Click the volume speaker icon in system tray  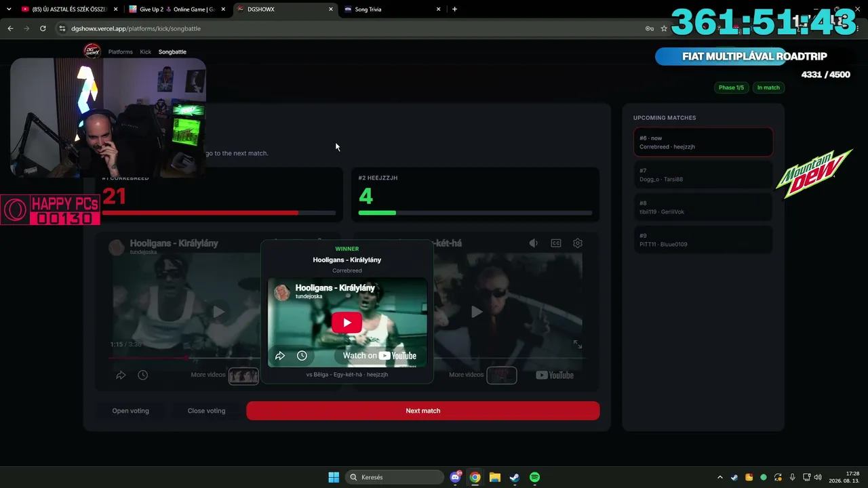coord(818,477)
